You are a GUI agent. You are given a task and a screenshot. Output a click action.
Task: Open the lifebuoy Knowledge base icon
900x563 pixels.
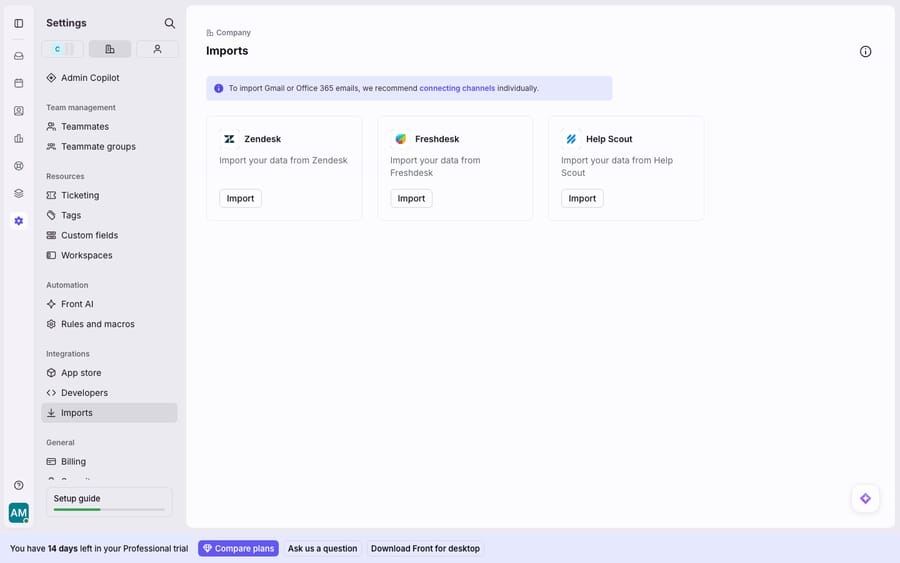19,166
